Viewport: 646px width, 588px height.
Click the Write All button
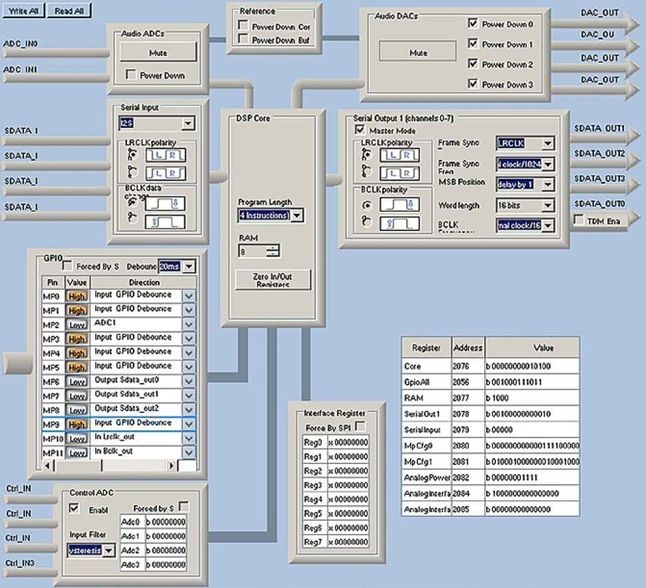click(x=22, y=10)
